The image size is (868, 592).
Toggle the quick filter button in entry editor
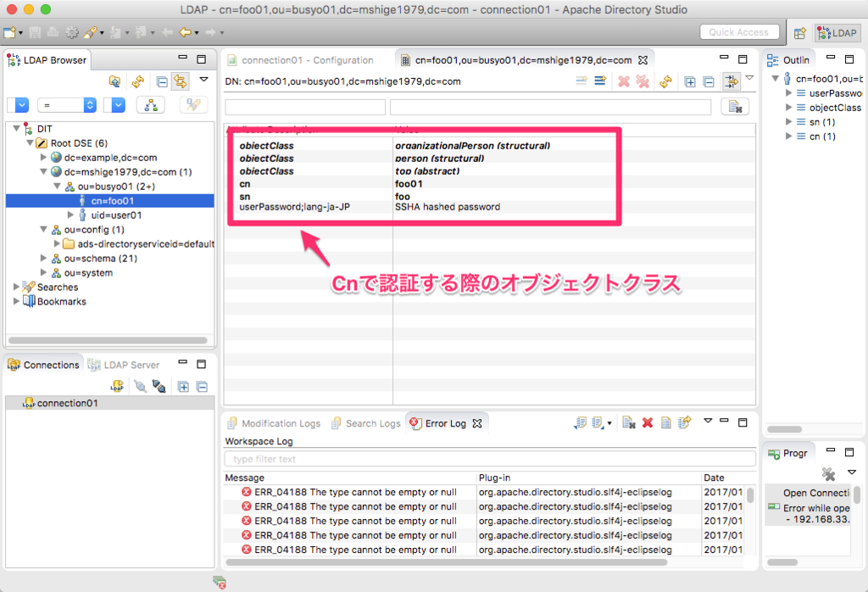732,81
